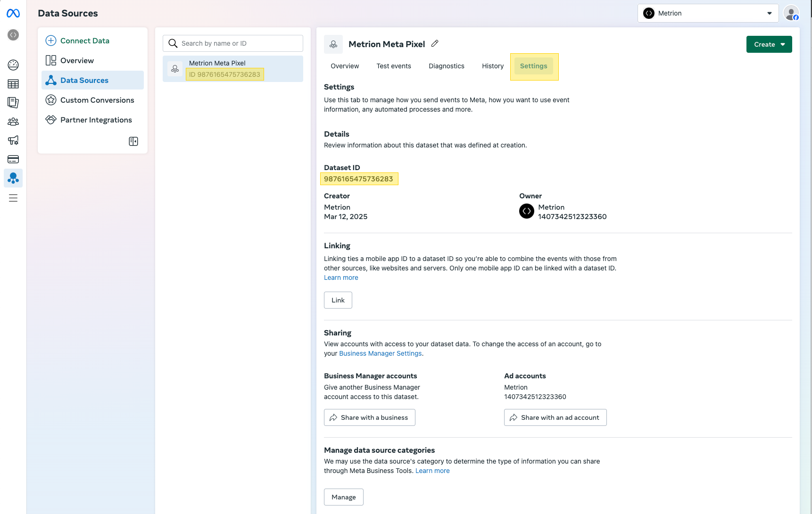Viewport: 812px width, 514px height.
Task: Click the Business Manager accounts heading
Action: (371, 376)
